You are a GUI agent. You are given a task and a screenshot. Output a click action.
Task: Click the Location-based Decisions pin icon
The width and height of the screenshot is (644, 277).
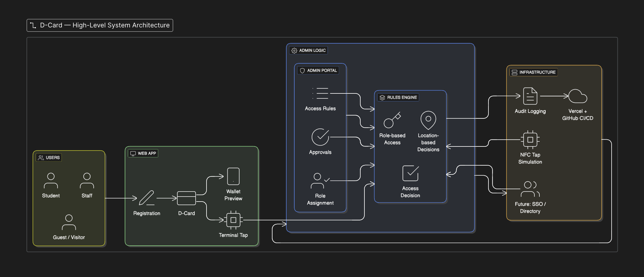pyautogui.click(x=428, y=120)
